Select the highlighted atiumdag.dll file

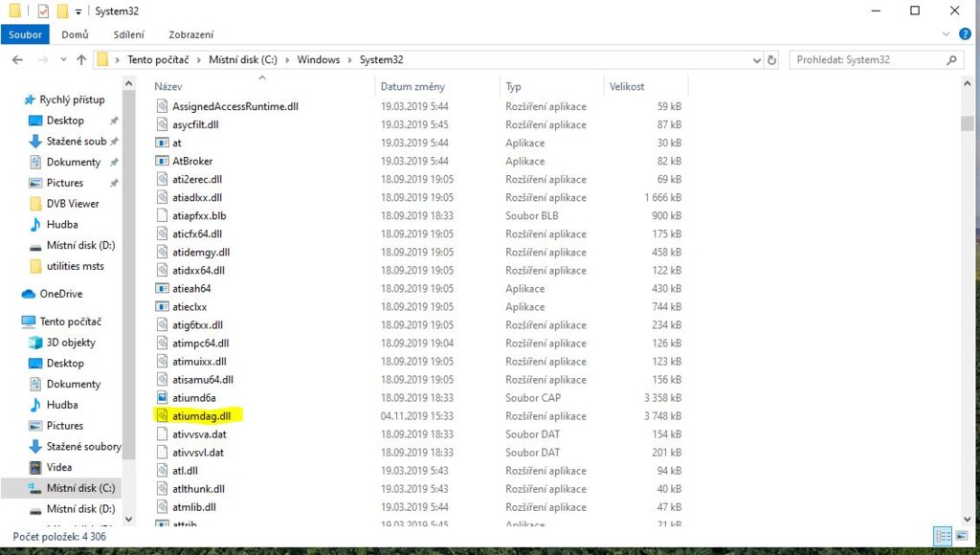201,416
